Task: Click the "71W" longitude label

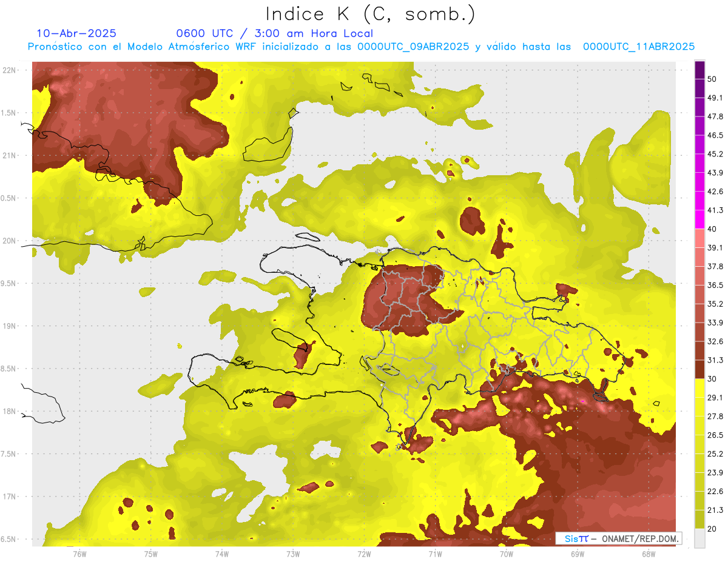Action: click(435, 554)
